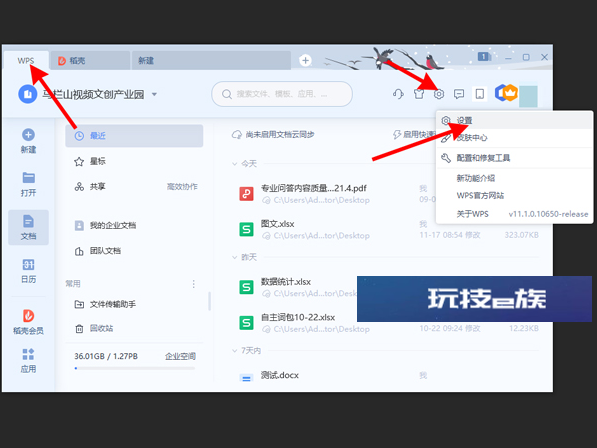Open 团队文档
The image size is (597, 448).
click(x=134, y=251)
